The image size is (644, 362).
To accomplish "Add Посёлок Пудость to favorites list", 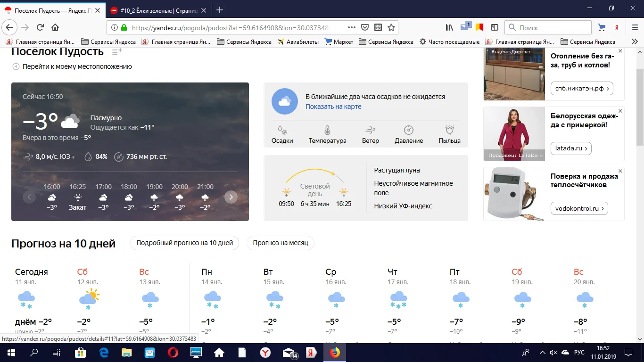I will click(x=116, y=51).
